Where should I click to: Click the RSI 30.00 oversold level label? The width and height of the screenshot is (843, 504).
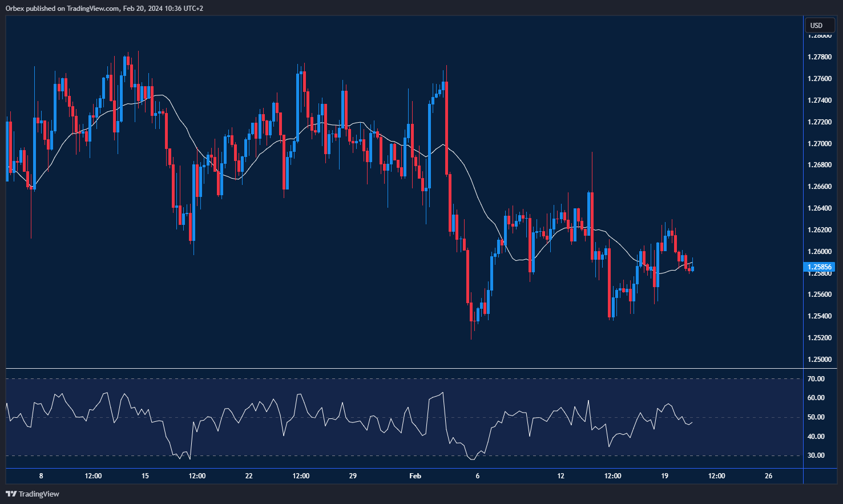point(816,455)
